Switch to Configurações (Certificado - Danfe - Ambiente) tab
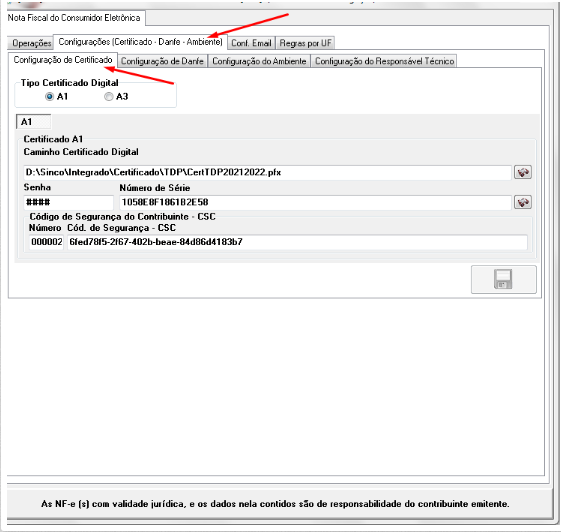Image resolution: width=561 pixels, height=532 pixels. tap(140, 42)
